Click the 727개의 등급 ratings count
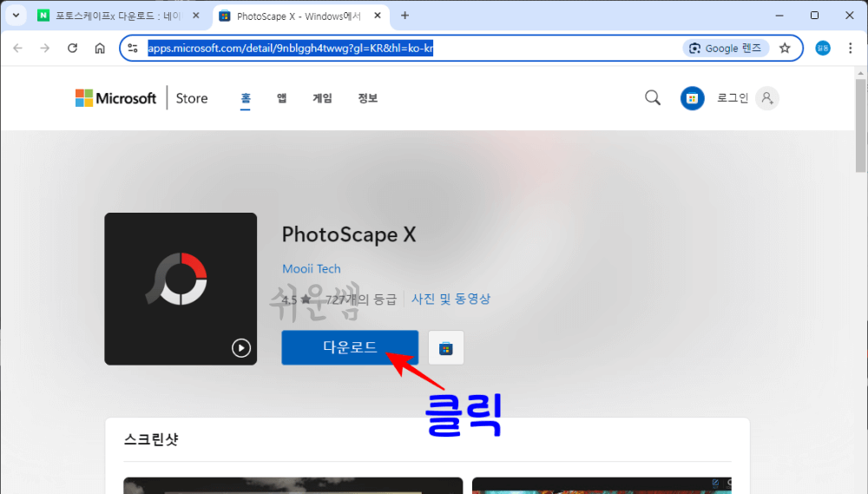Screen dimensions: 868x494 (361, 300)
